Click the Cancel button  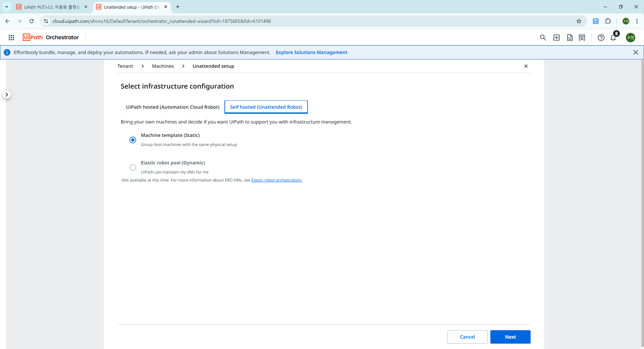[467, 337]
